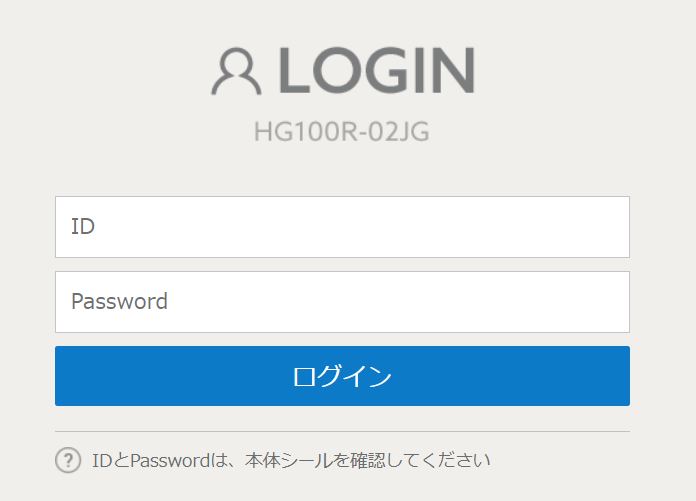Place cursor in the ID text box
Screen dimensions: 696x501
pos(342,227)
